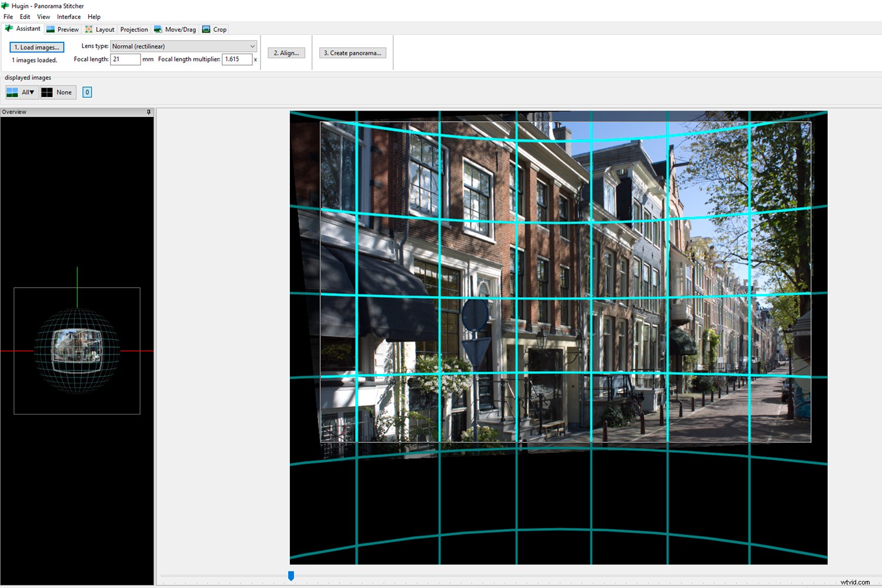Switch to the Projection tab
882x588 pixels.
(133, 29)
